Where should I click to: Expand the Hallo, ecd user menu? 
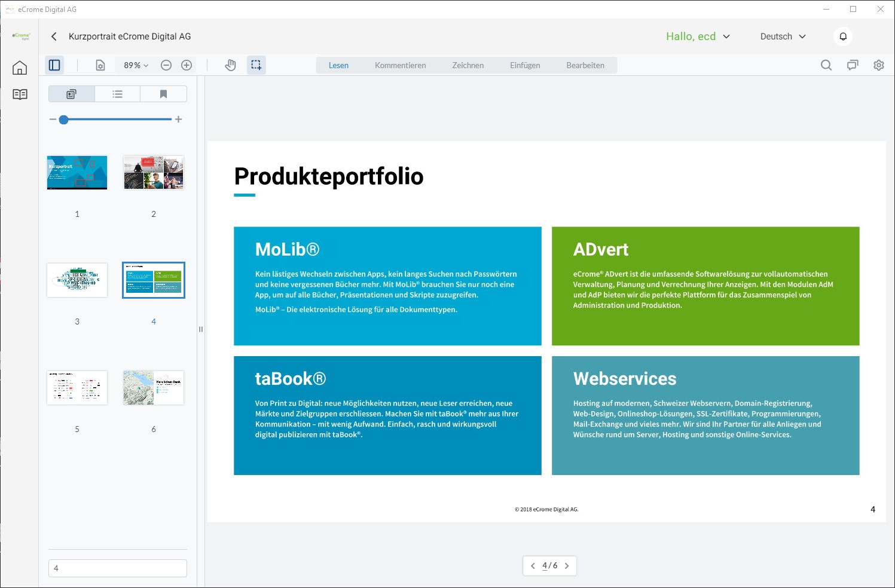pos(698,36)
